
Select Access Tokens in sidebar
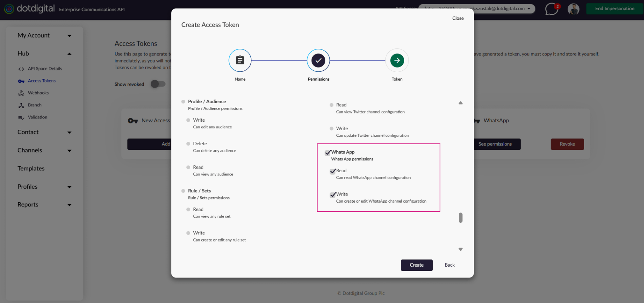(42, 81)
